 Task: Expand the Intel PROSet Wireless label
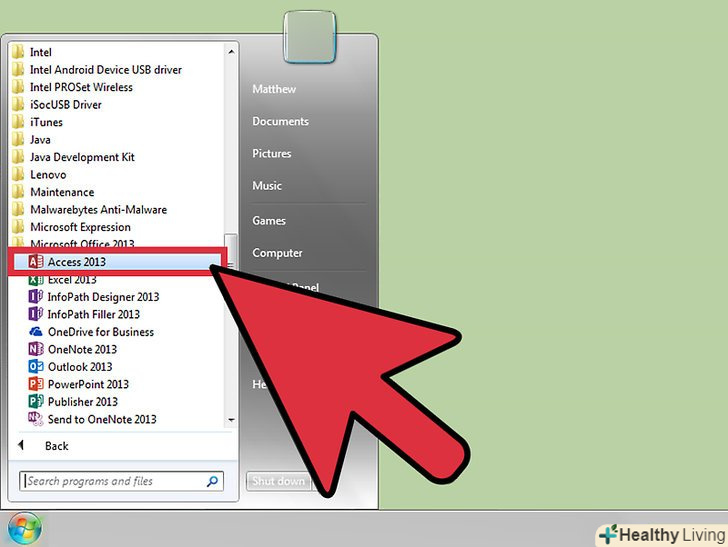pyautogui.click(x=81, y=87)
